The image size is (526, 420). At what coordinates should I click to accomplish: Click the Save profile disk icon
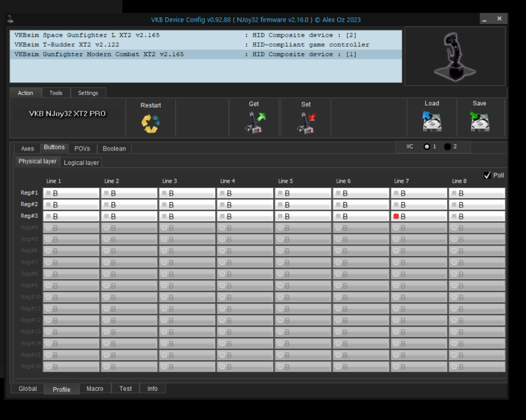(x=480, y=121)
